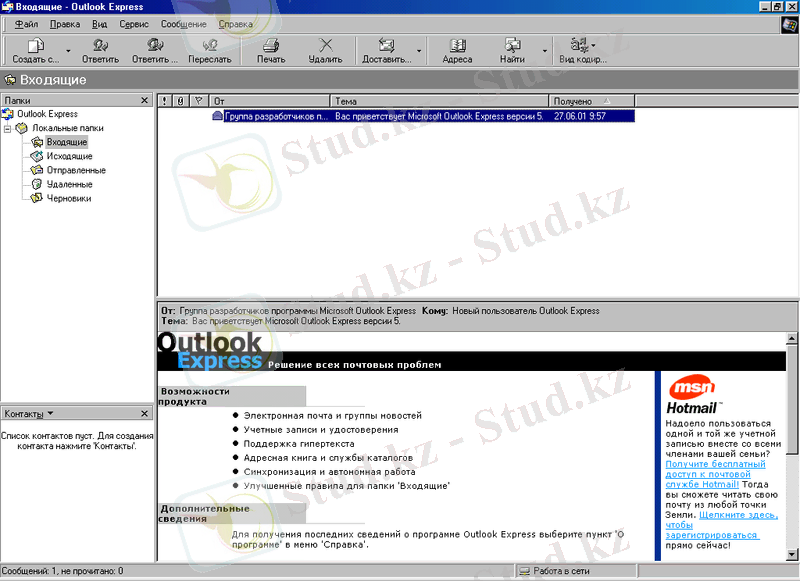The height and width of the screenshot is (581, 800).
Task: Open dropdown arrow next to Доставить
Action: click(x=419, y=50)
